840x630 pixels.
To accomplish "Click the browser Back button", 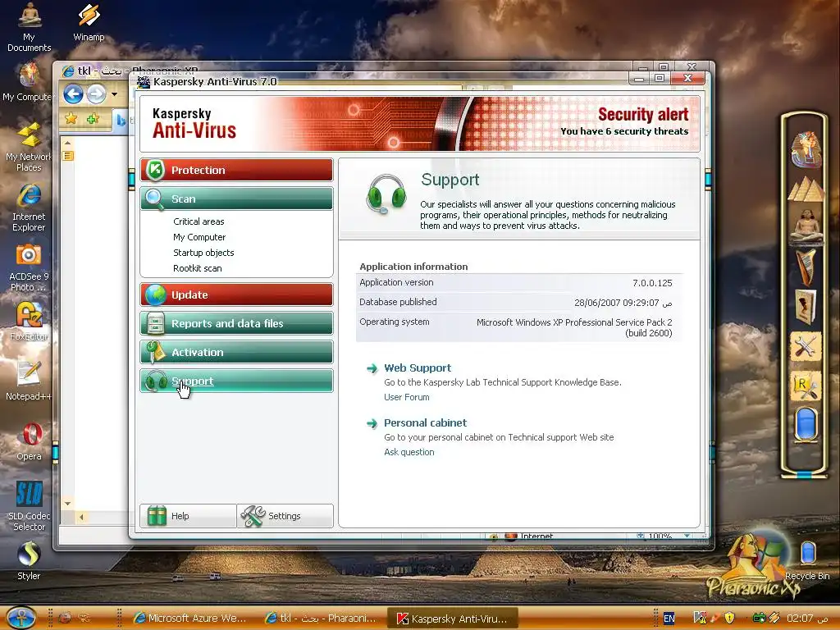I will point(73,94).
